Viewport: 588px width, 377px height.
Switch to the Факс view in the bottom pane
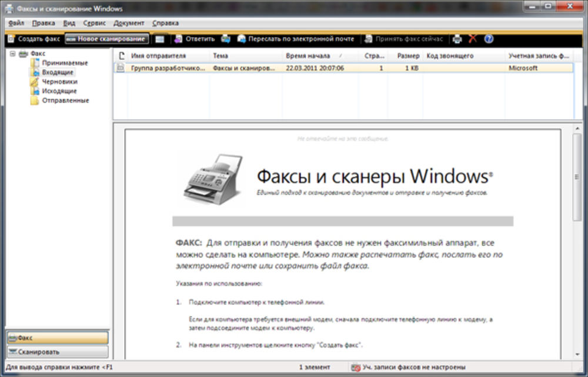58,338
